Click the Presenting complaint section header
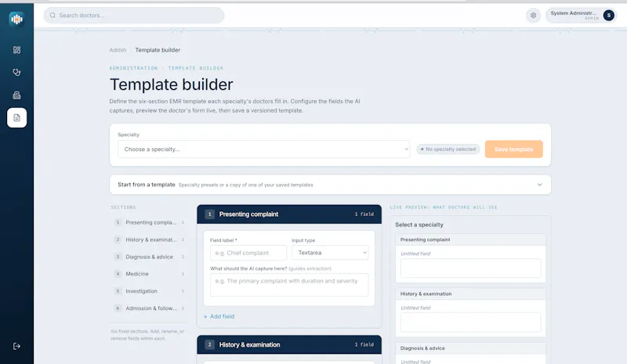 [x=289, y=214]
